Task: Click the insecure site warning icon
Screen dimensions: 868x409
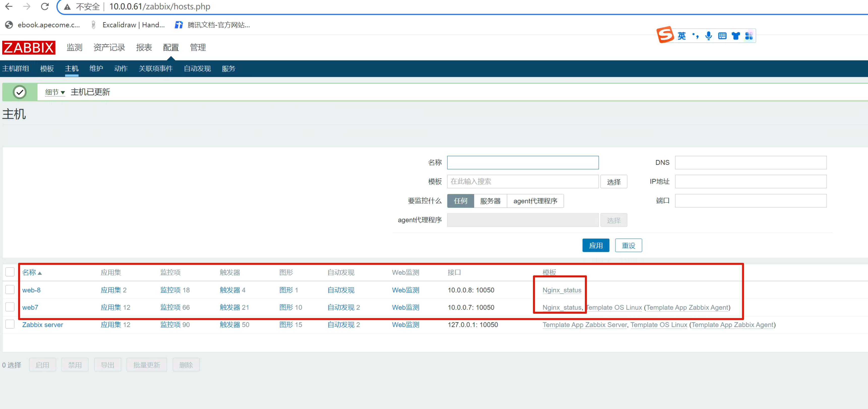Action: pyautogui.click(x=67, y=7)
